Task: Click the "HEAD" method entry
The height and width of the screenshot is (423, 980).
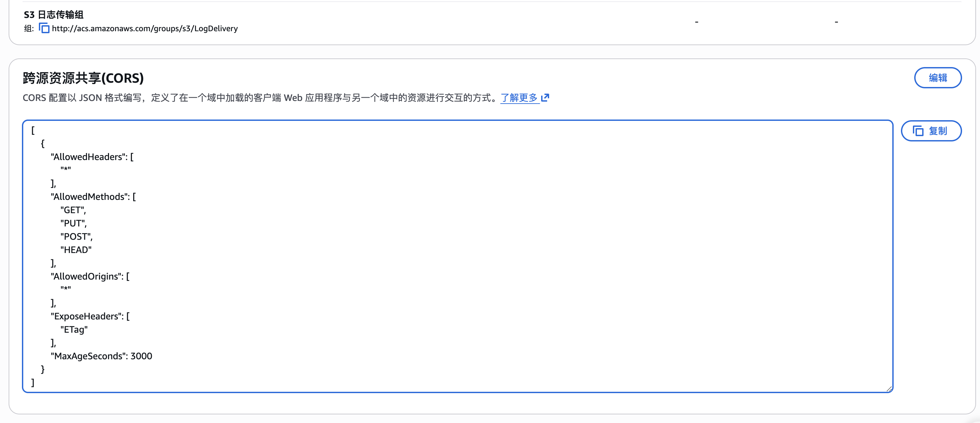Action: click(76, 250)
